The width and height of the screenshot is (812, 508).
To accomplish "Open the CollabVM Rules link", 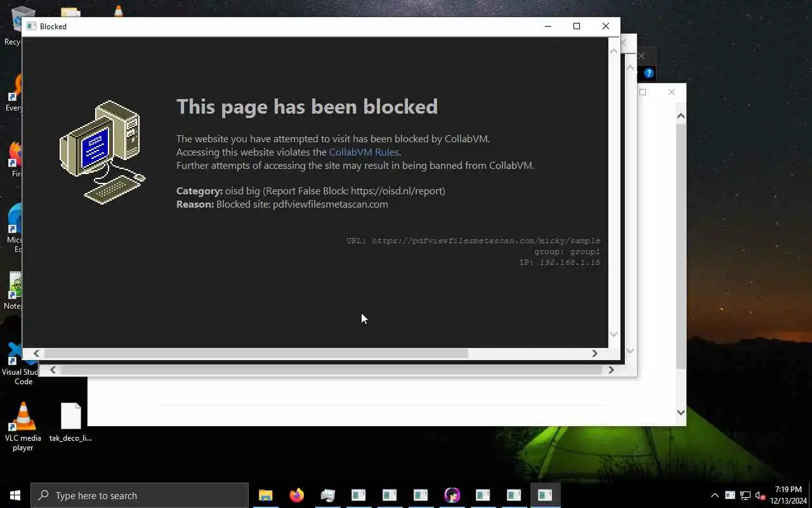I will click(363, 152).
